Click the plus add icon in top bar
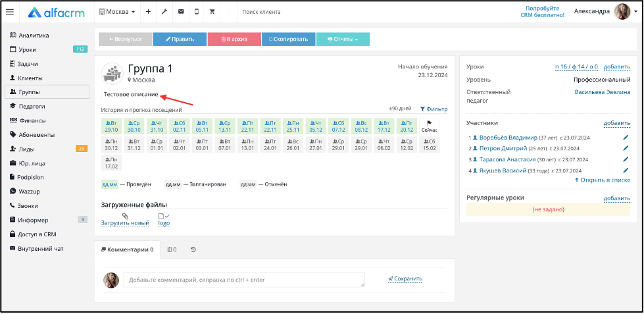 pos(148,12)
